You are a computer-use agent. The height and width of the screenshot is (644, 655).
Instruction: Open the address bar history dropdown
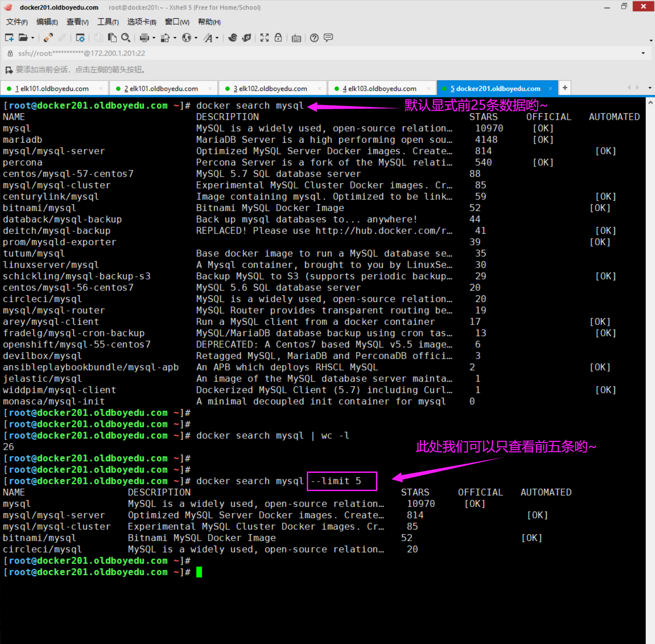(x=643, y=53)
